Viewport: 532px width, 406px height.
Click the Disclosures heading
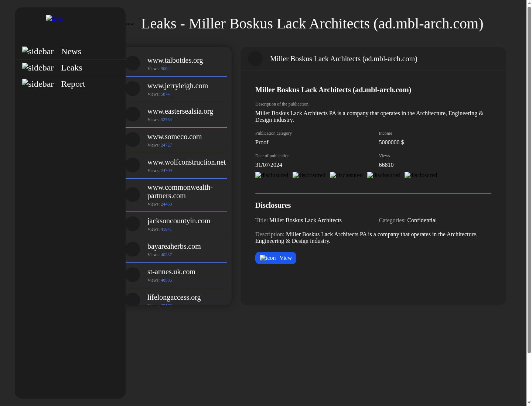(x=273, y=205)
